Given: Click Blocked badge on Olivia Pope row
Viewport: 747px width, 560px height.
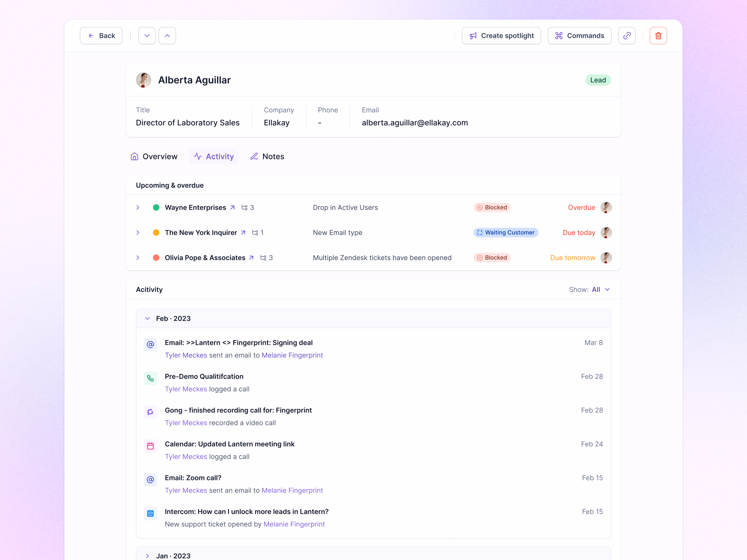Looking at the screenshot, I should click(x=492, y=258).
